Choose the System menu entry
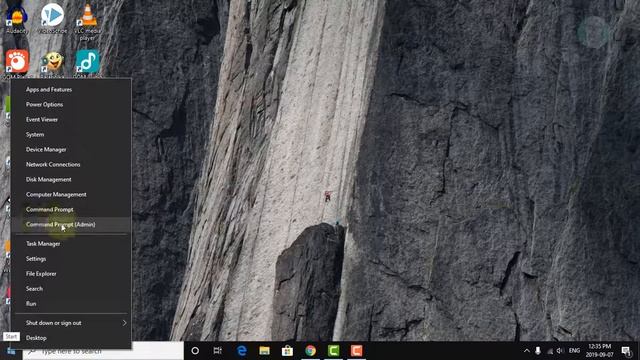 71,134
